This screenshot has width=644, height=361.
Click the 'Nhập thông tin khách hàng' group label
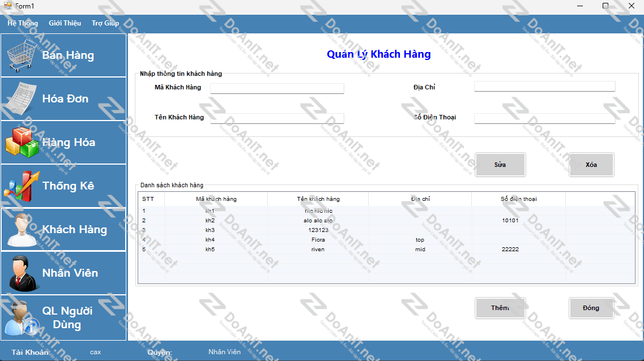pos(181,74)
